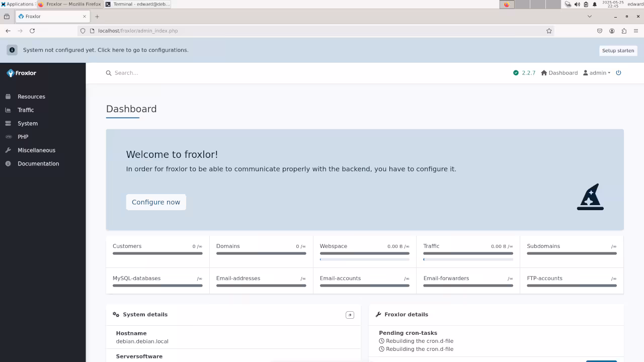The width and height of the screenshot is (644, 362).
Task: Click the 'System not configured yet' notice text
Action: click(106, 50)
